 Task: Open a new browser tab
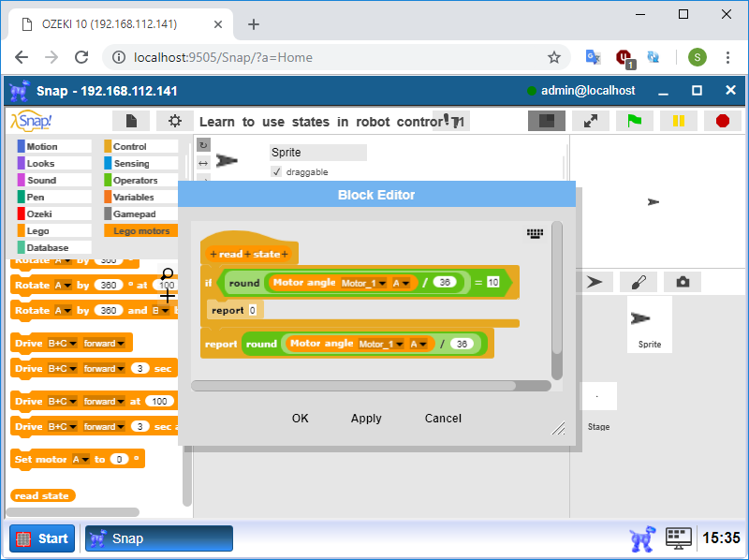click(x=254, y=24)
